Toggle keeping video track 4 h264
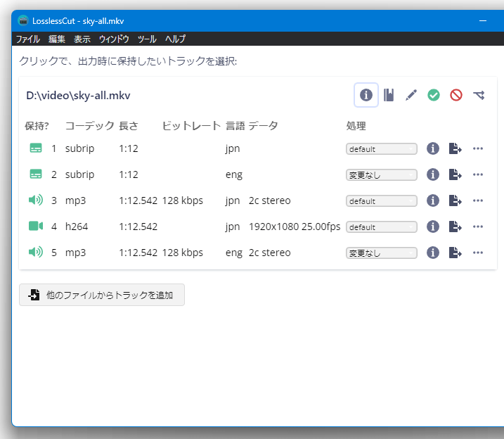This screenshot has width=504, height=439. 36,227
